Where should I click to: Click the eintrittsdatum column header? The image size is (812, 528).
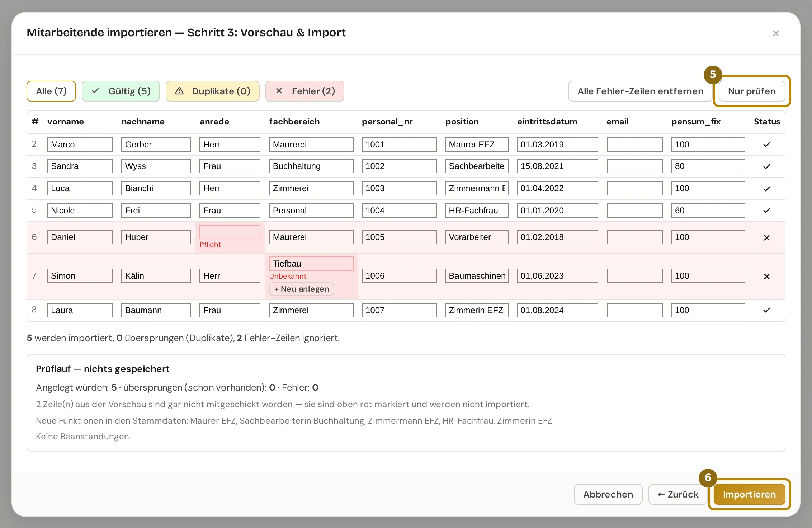click(547, 122)
